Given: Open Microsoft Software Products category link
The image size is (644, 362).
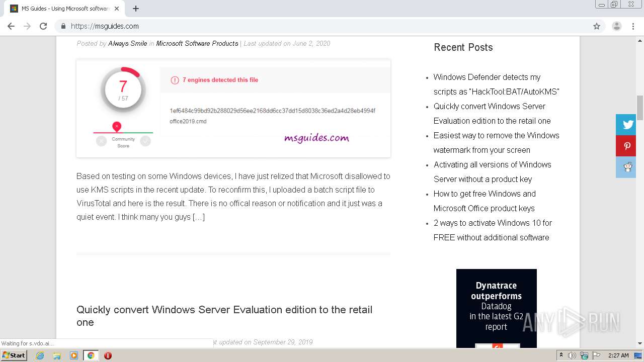Looking at the screenshot, I should point(197,43).
